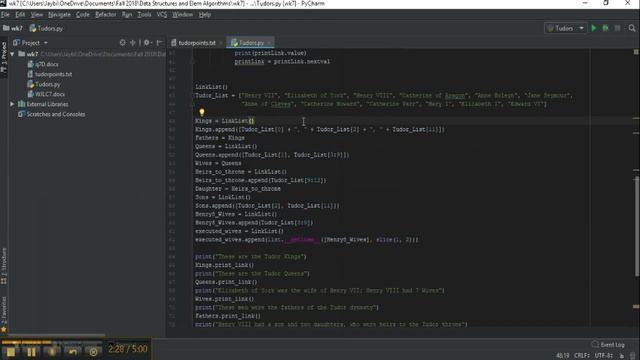Click the Tudors.py breadcrumb in navigation bar

click(46, 28)
